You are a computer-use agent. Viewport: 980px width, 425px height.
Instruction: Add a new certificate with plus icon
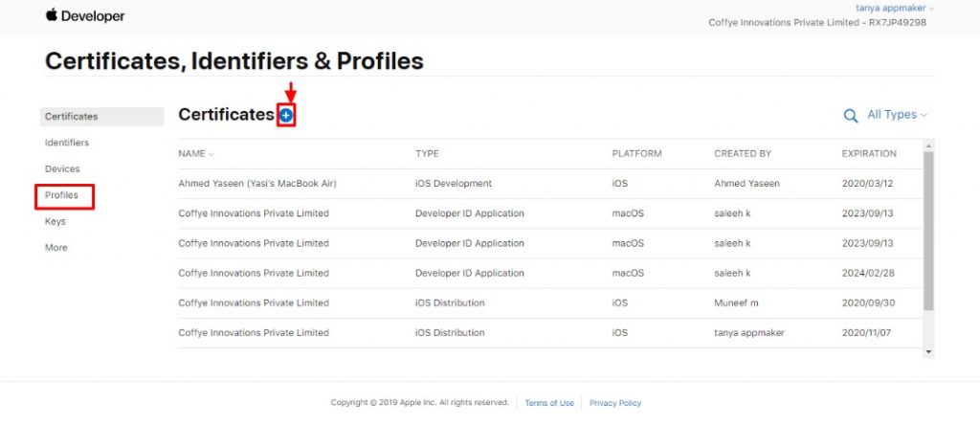286,115
